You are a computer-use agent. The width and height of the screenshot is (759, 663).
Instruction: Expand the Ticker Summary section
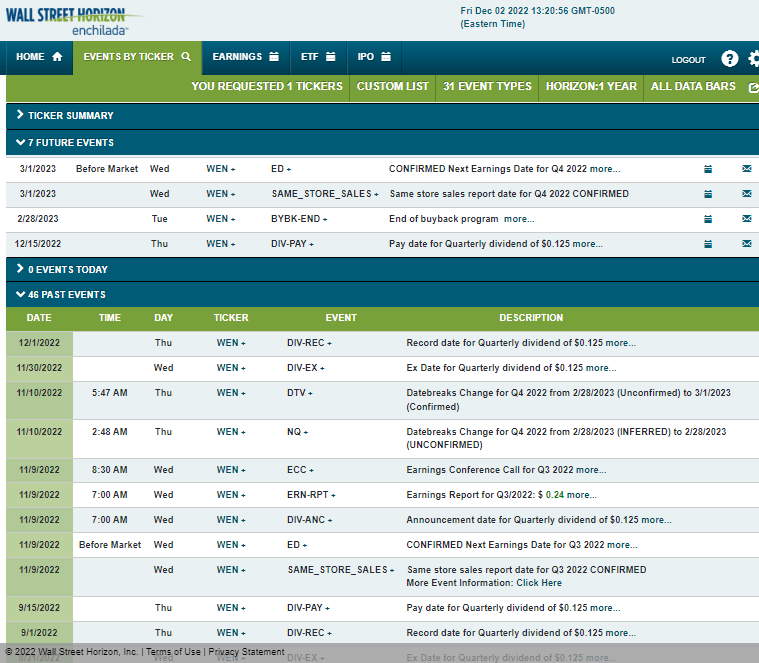pyautogui.click(x=65, y=116)
